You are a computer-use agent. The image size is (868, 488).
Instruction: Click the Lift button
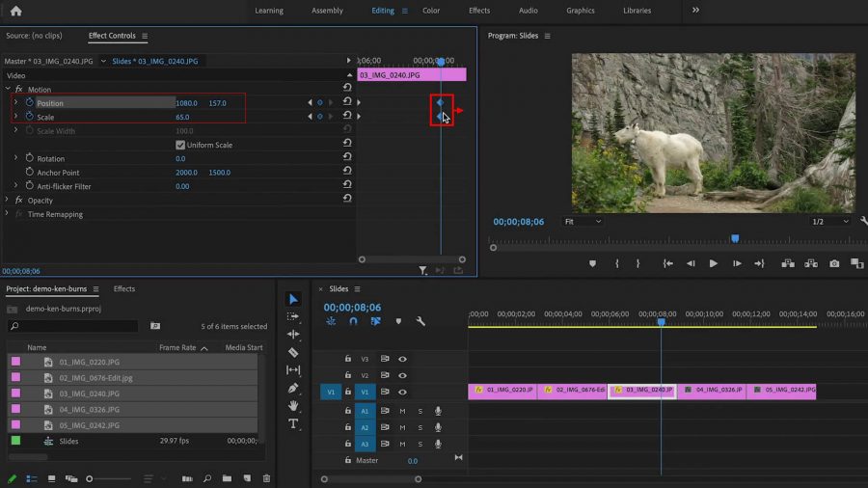coord(788,263)
